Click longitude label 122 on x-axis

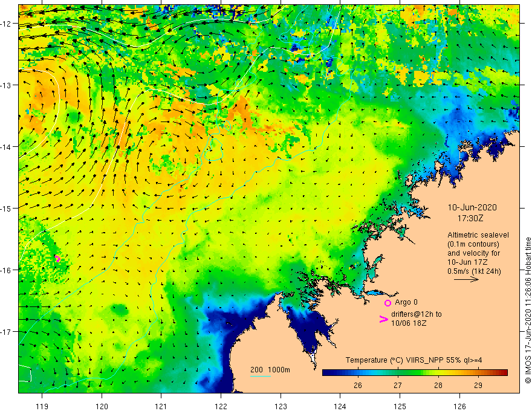pyautogui.click(x=221, y=406)
